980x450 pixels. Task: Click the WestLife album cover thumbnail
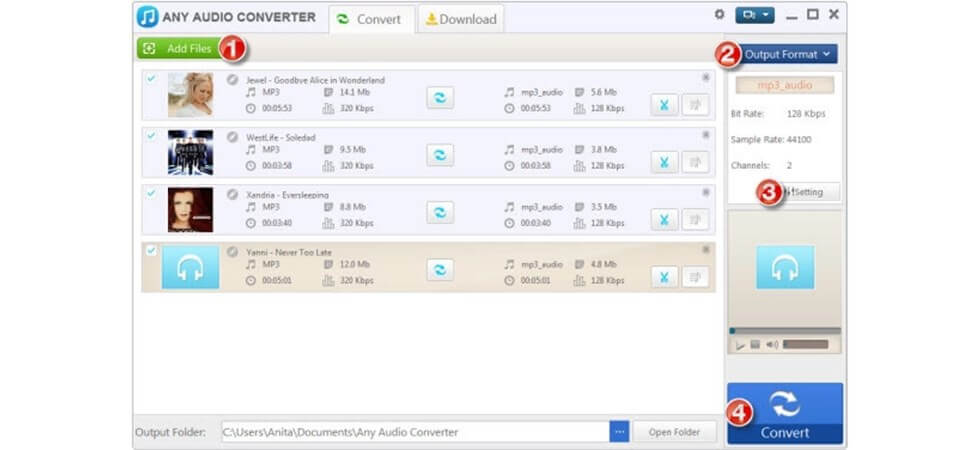(191, 152)
